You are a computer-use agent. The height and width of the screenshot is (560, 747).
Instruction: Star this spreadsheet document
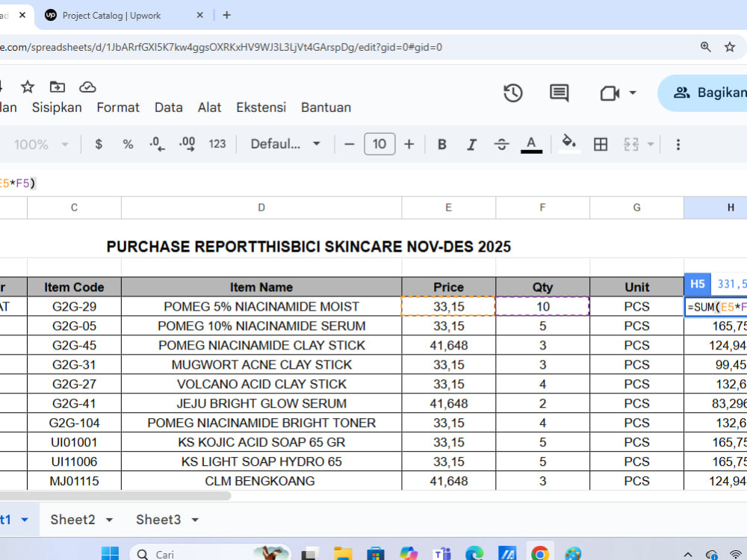pos(28,87)
